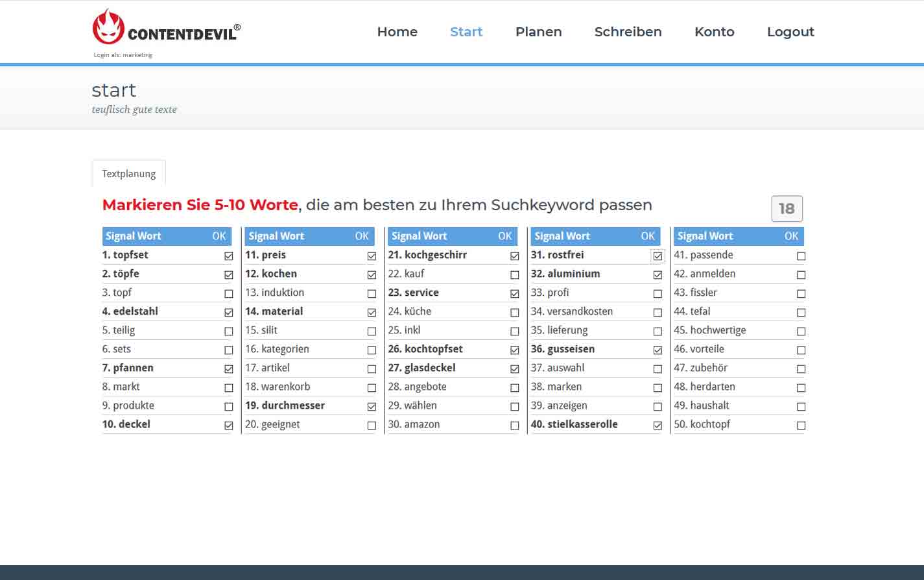Viewport: 924px width, 580px height.
Task: Click the ContentDevil flame logo
Action: coord(108,27)
